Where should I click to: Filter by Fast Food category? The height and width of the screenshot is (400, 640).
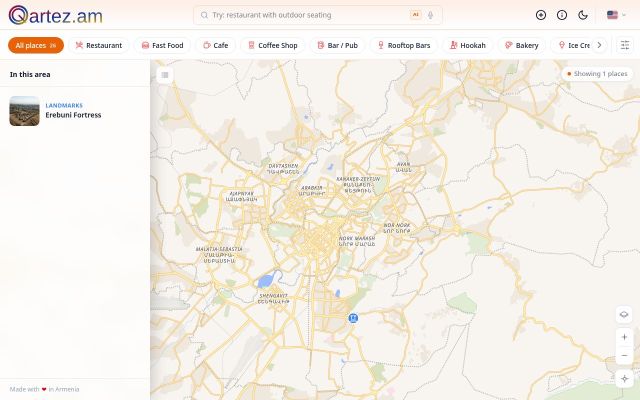(x=162, y=45)
